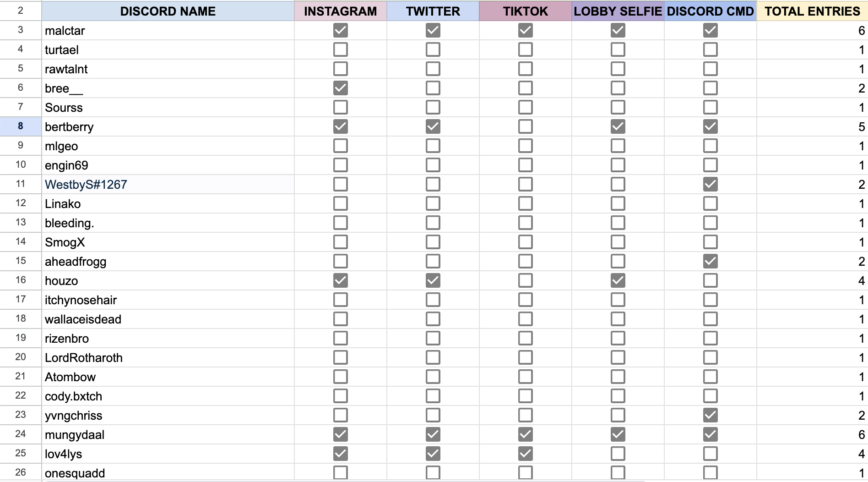Select the itchynosehair name cell
The height and width of the screenshot is (482, 868).
[168, 300]
